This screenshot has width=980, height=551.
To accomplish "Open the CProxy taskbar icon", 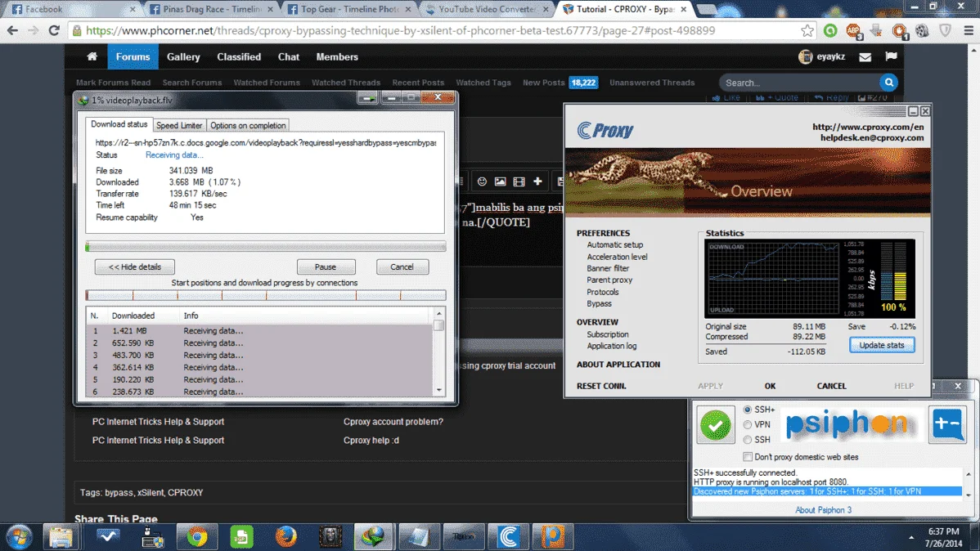I will pyautogui.click(x=508, y=537).
